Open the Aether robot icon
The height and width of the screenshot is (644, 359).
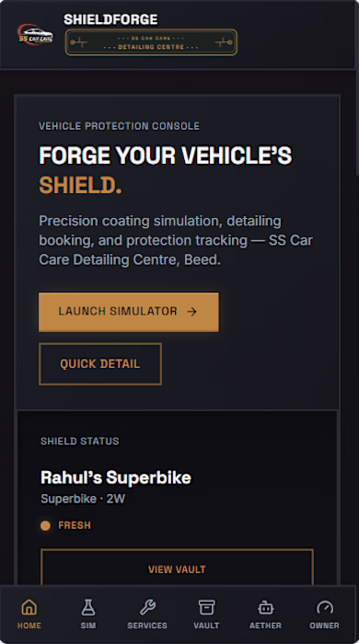pyautogui.click(x=265, y=614)
